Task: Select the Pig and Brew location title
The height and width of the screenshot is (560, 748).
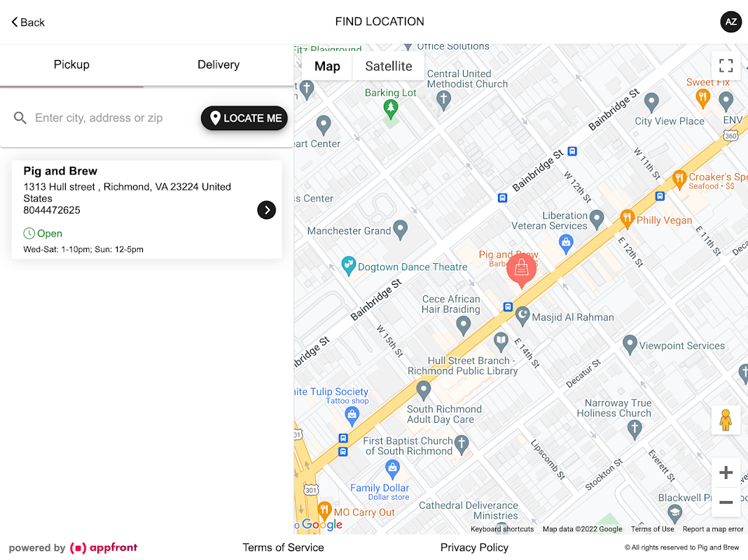Action: [61, 171]
